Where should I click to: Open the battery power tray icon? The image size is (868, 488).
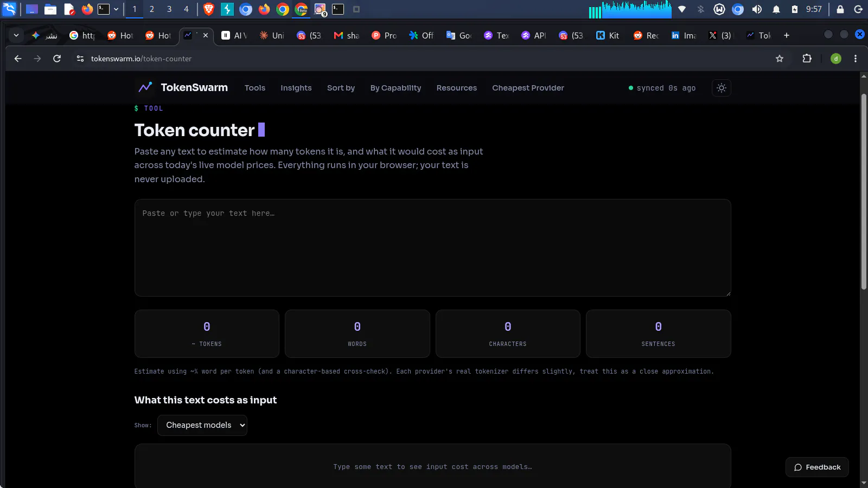[795, 9]
